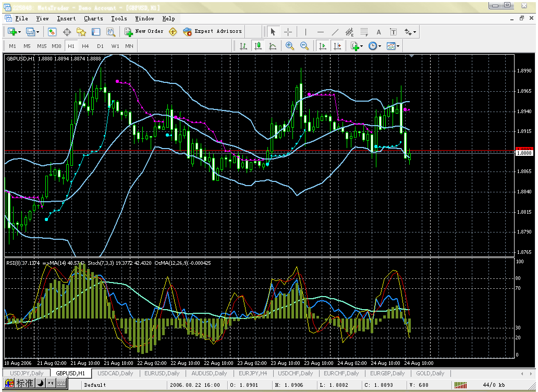Select the Text annotation tool
Viewport: 538px width, 392px height.
(x=378, y=32)
